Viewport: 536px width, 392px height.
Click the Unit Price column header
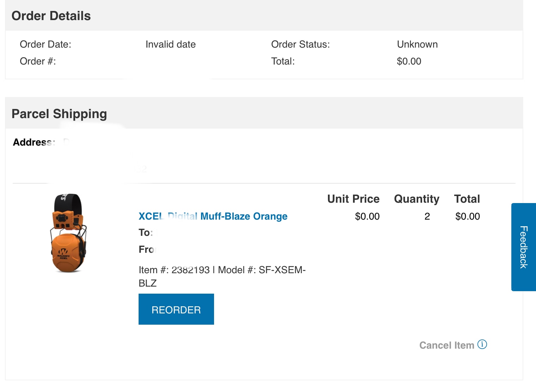(353, 199)
